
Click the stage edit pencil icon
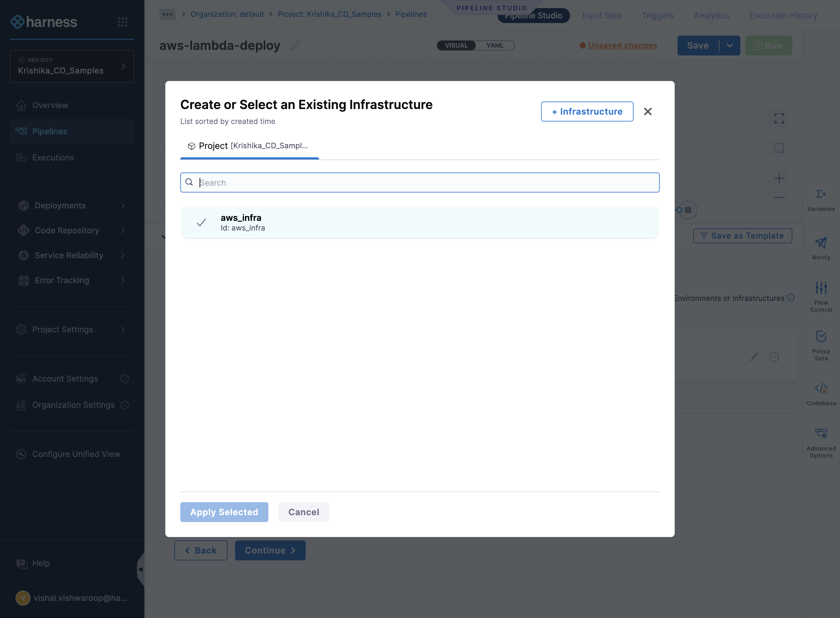click(x=754, y=357)
